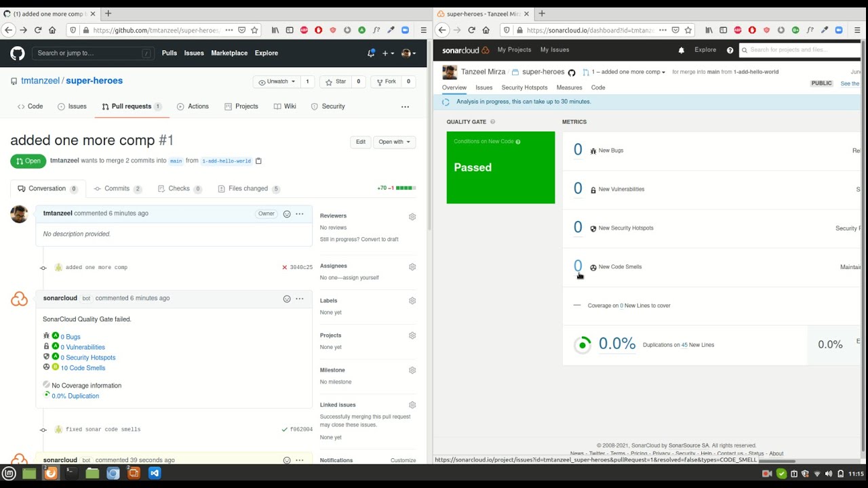Click the New Code Smells count
The width and height of the screenshot is (868, 488).
pos(578,266)
